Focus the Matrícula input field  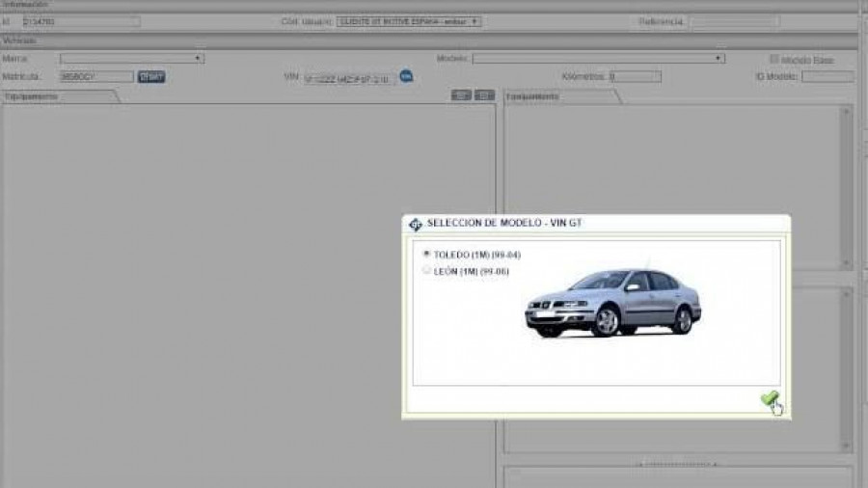(x=96, y=77)
